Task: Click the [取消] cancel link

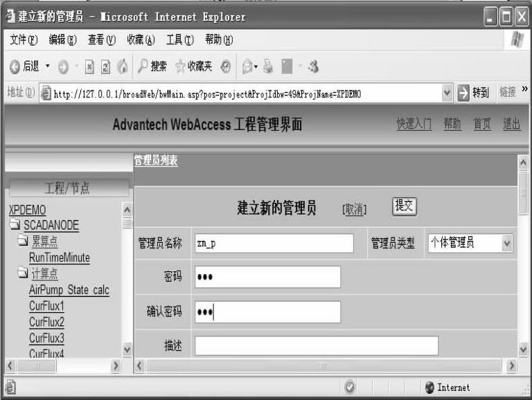Action: coord(355,209)
